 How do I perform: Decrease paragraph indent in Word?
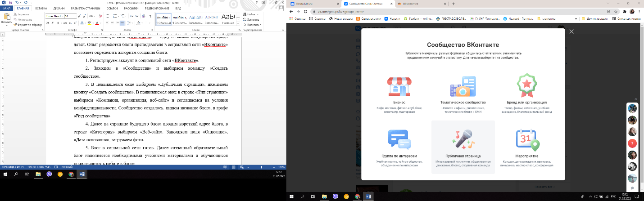coord(132,16)
